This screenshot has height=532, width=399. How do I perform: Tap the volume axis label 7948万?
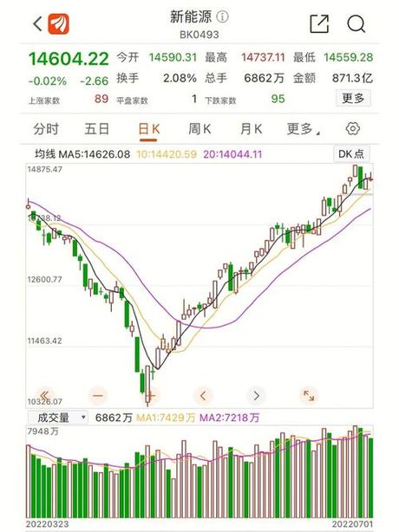coord(43,431)
